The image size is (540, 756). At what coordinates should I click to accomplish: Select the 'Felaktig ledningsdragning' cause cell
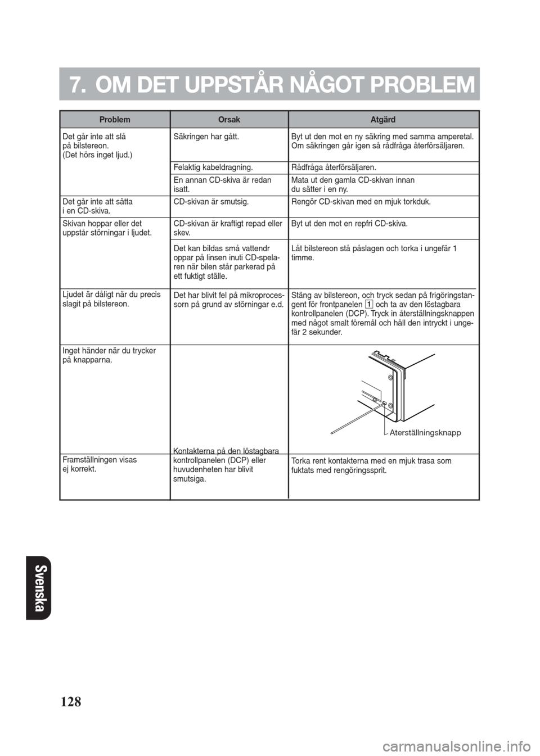point(229,167)
